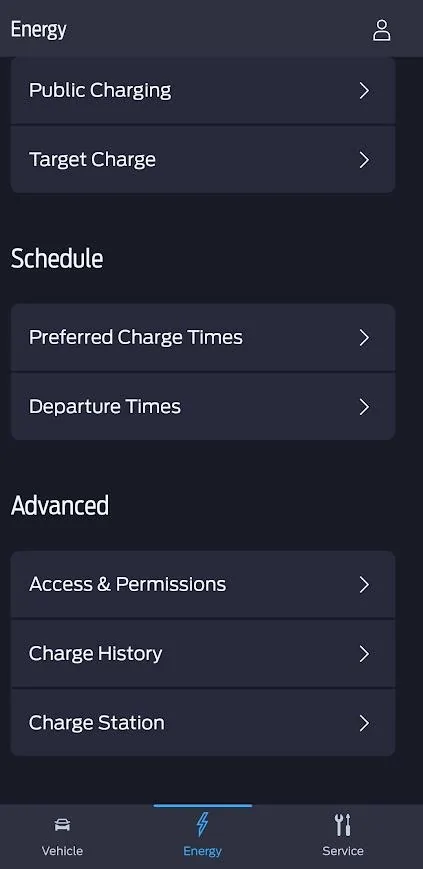Open Target Charge option

[x=203, y=160]
